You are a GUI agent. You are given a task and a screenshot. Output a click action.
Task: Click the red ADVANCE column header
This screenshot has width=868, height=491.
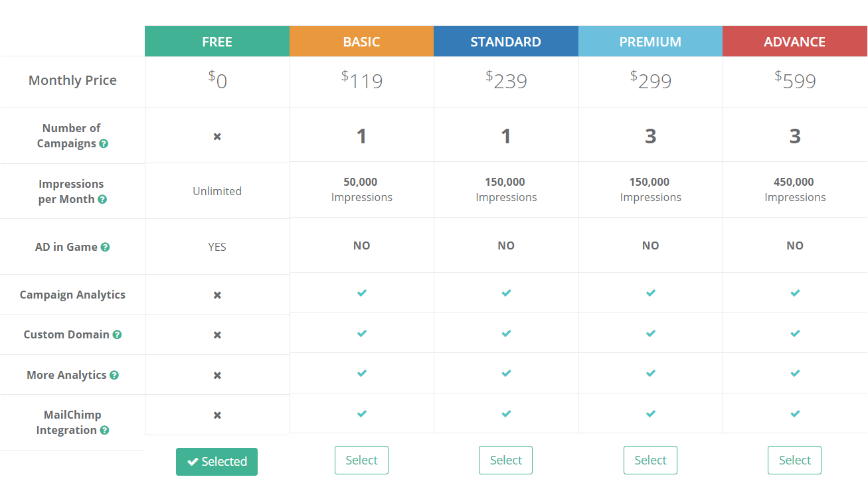(794, 42)
